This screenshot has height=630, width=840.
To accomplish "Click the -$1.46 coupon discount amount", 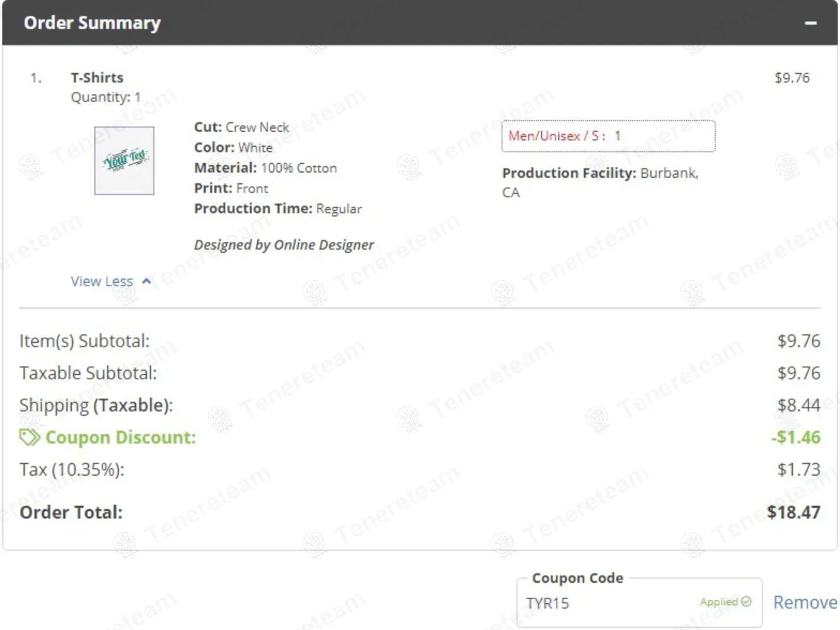I will pyautogui.click(x=795, y=437).
